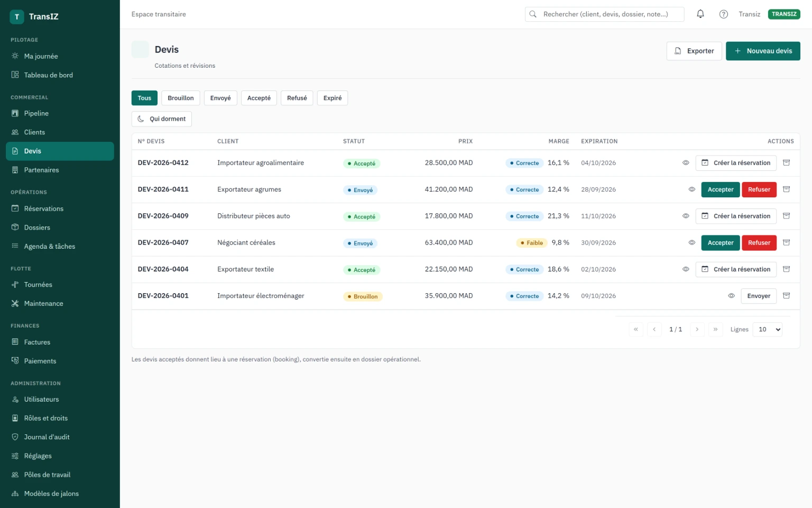View quote DEV-2026-0407 details eye icon
Image resolution: width=812 pixels, height=508 pixels.
pyautogui.click(x=691, y=243)
